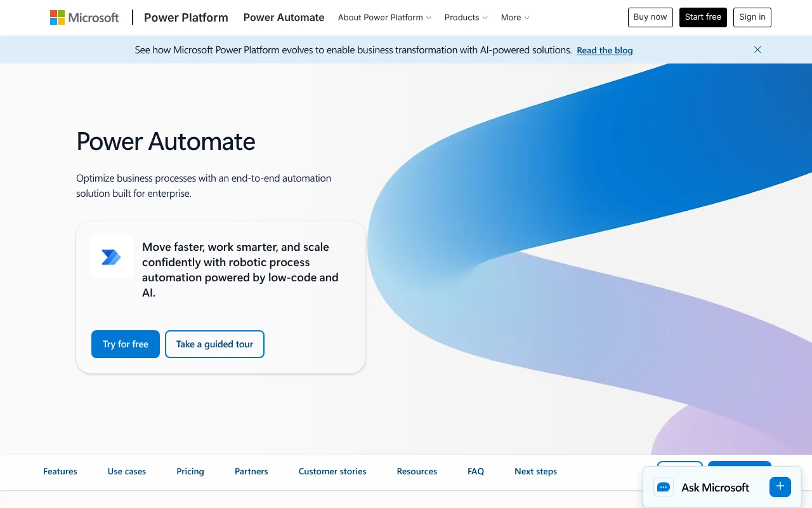Click the Ask Microsoft chat bubble icon
This screenshot has height=508, width=812.
click(x=664, y=487)
